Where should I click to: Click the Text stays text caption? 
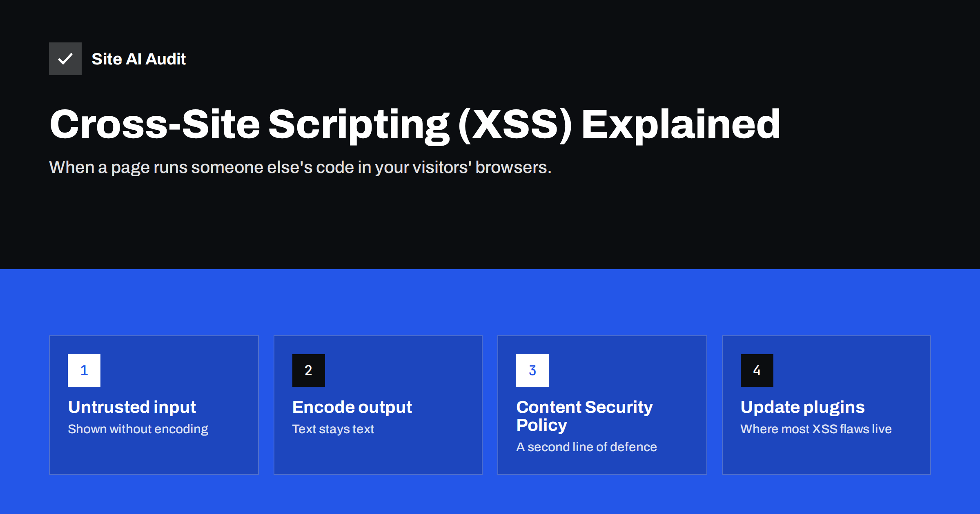click(x=333, y=429)
